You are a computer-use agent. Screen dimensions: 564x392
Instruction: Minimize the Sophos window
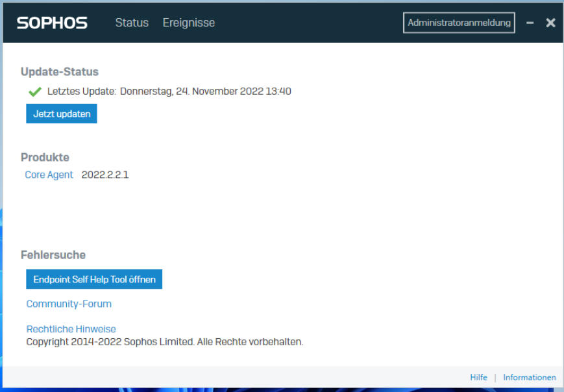(x=530, y=23)
